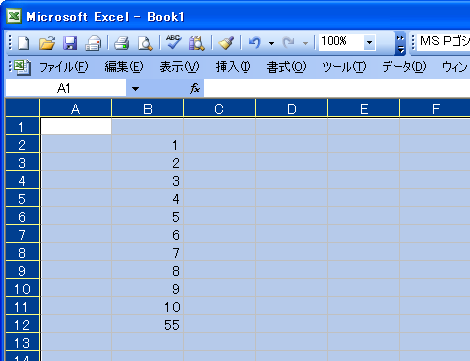Click the fx Insert Function button
Screen dimensions: 470x361
pos(195,88)
